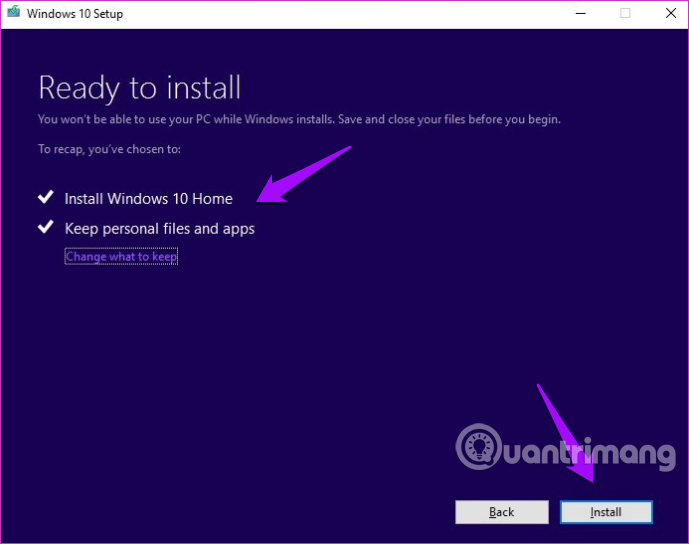Go back with the Back button
This screenshot has width=689, height=544.
pyautogui.click(x=502, y=512)
